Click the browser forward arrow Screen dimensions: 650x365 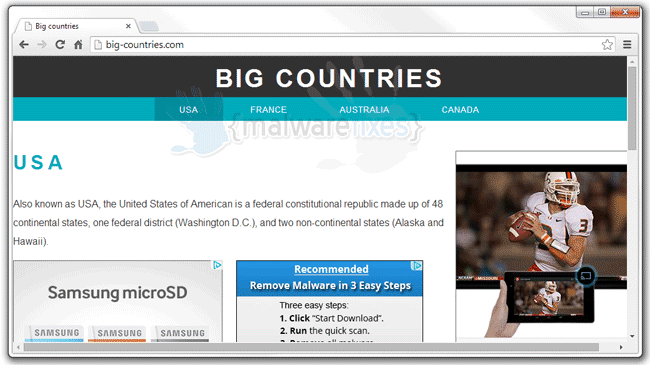click(42, 44)
